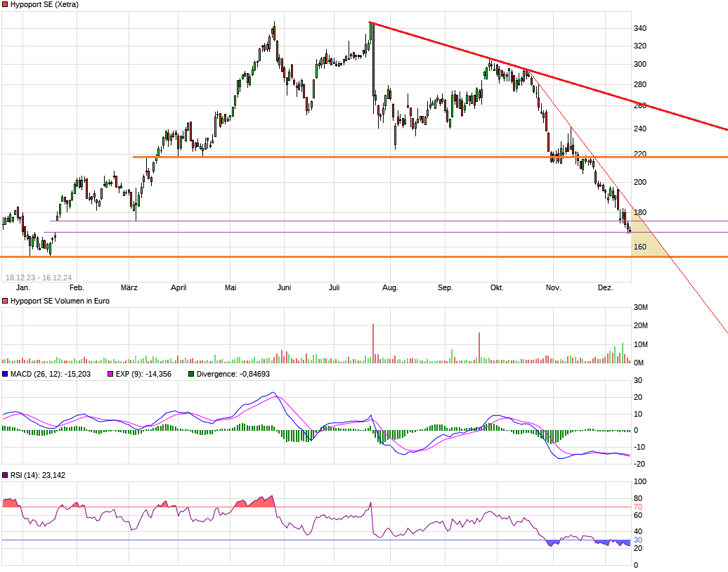This screenshot has width=728, height=572.
Task: Click the 340 price axis label
Action: point(640,28)
